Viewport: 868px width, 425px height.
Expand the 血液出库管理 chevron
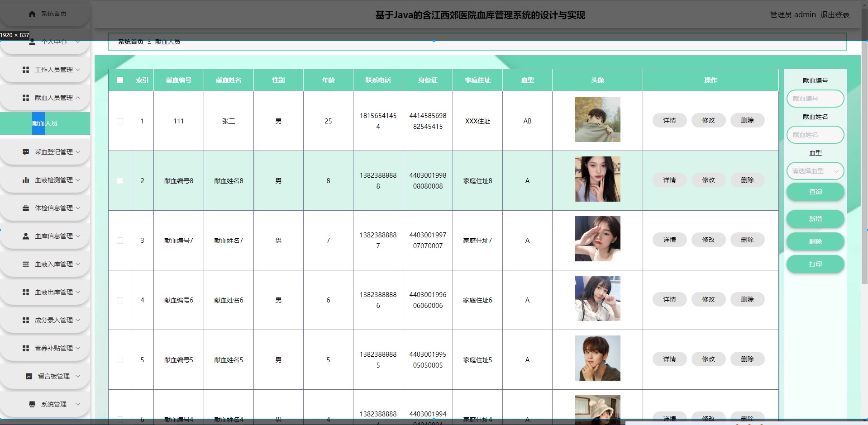[x=78, y=292]
